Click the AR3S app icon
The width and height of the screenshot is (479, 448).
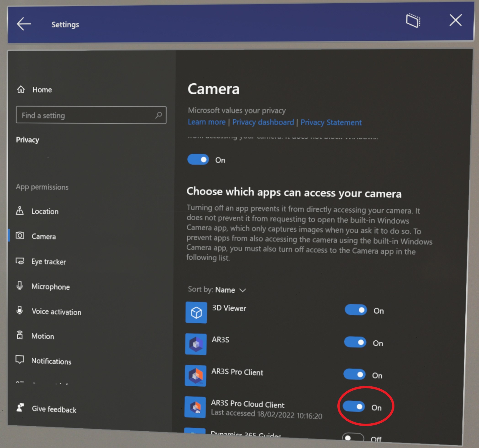coord(196,344)
